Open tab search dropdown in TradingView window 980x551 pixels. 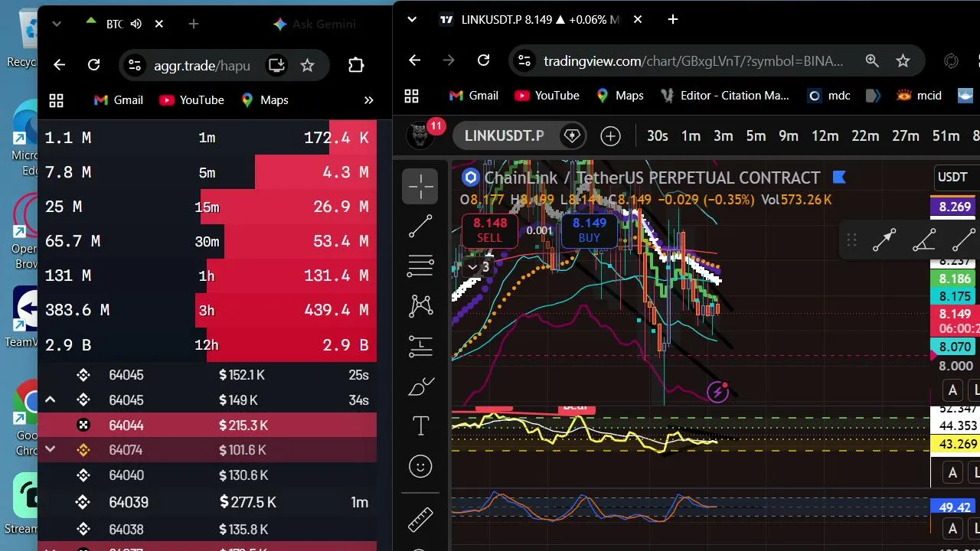412,19
